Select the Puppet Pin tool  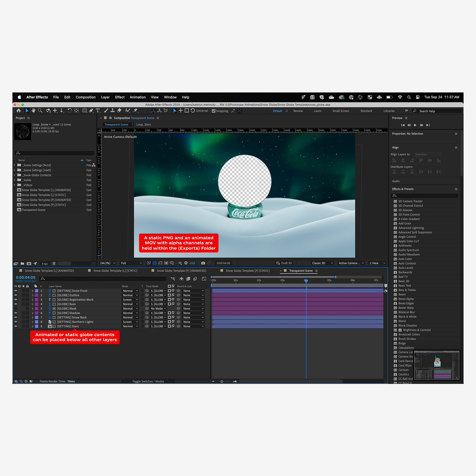coord(135,111)
